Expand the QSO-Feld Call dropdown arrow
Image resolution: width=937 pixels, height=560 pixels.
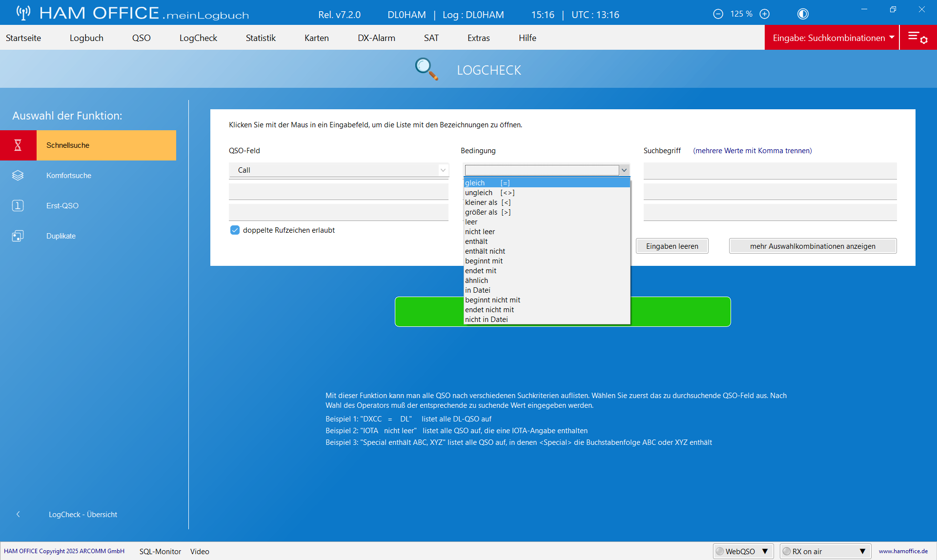pos(443,170)
